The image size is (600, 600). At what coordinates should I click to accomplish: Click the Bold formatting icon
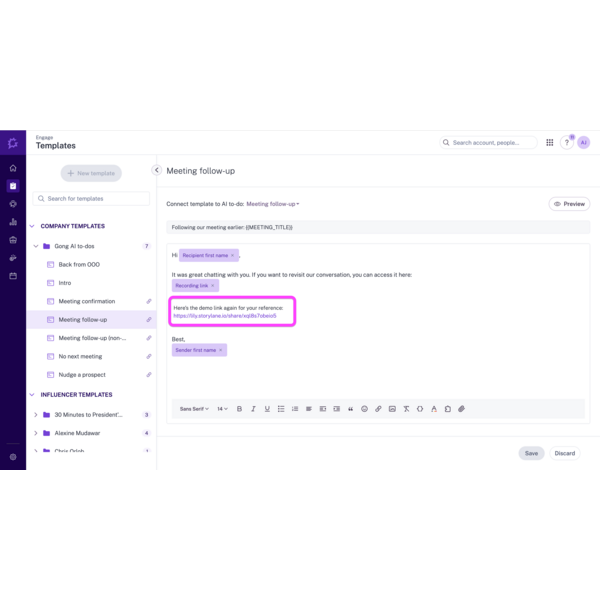239,409
